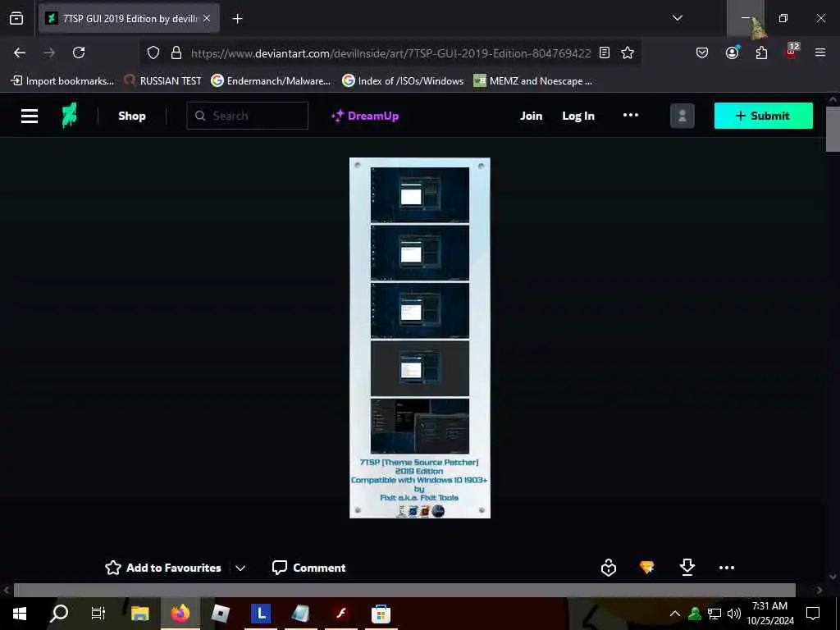The height and width of the screenshot is (630, 840).
Task: Go forward to next page
Action: pyautogui.click(x=49, y=52)
